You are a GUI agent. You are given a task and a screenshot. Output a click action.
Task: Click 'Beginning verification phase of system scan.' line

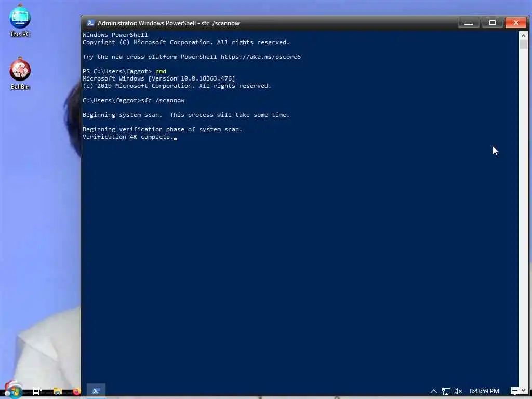163,129
